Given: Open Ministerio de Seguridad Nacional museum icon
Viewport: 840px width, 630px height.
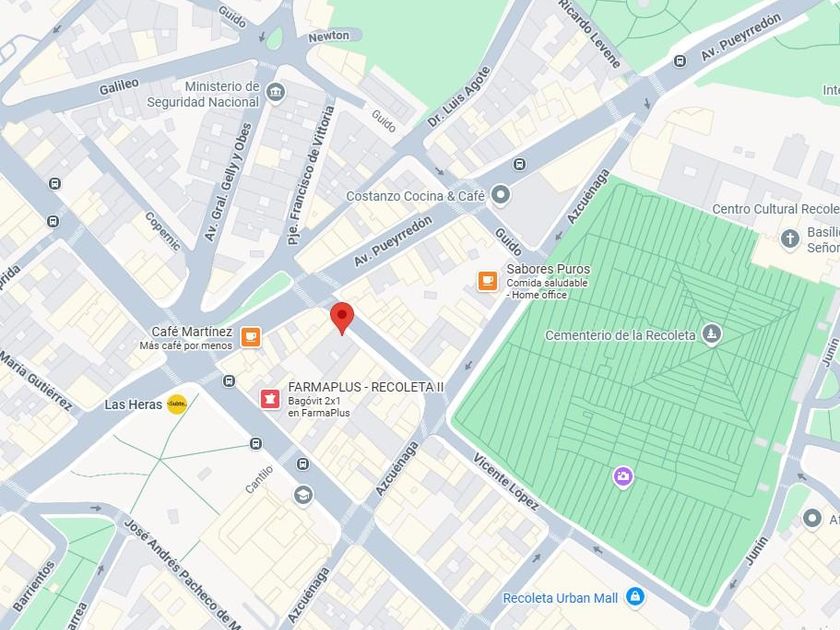Looking at the screenshot, I should [x=275, y=92].
